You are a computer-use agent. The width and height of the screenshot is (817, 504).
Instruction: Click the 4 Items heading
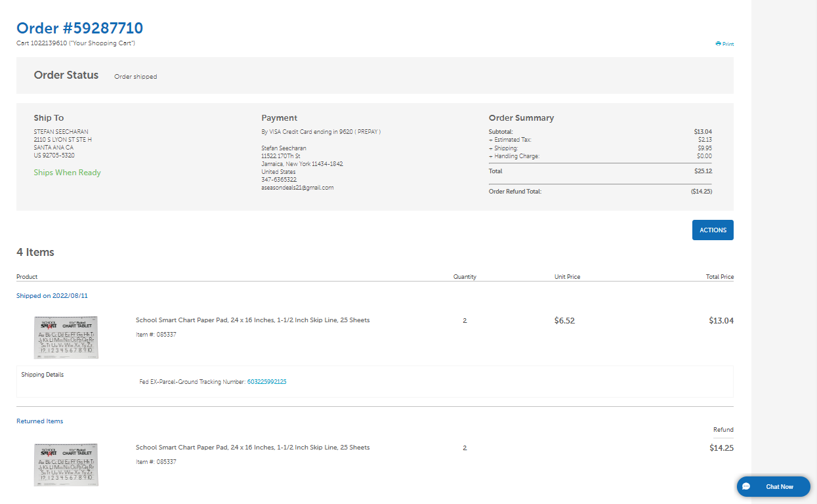pos(35,253)
